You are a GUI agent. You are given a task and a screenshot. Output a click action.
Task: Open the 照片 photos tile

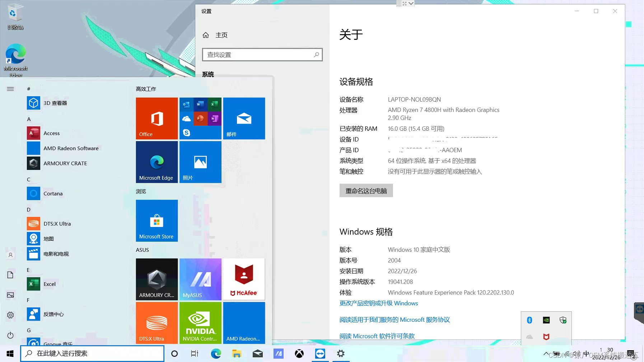200,162
